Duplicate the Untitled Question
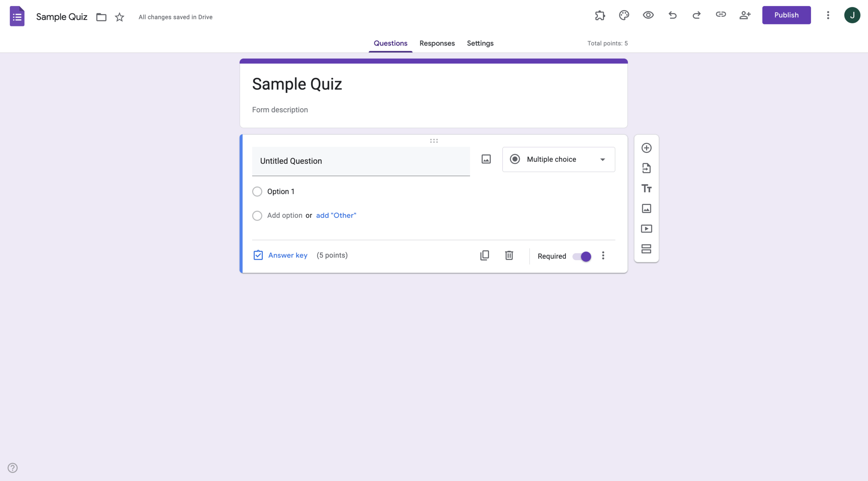868x481 pixels. point(485,255)
